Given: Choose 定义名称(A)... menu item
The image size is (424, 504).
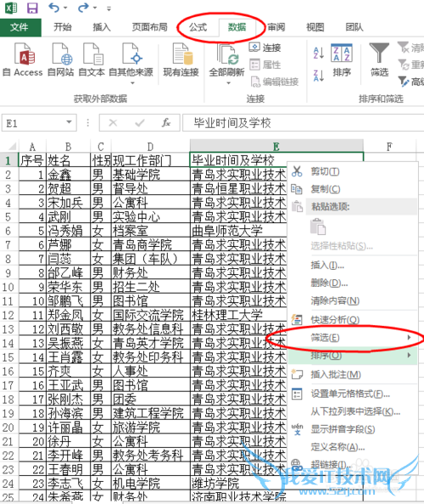Looking at the screenshot, I should 354,447.
